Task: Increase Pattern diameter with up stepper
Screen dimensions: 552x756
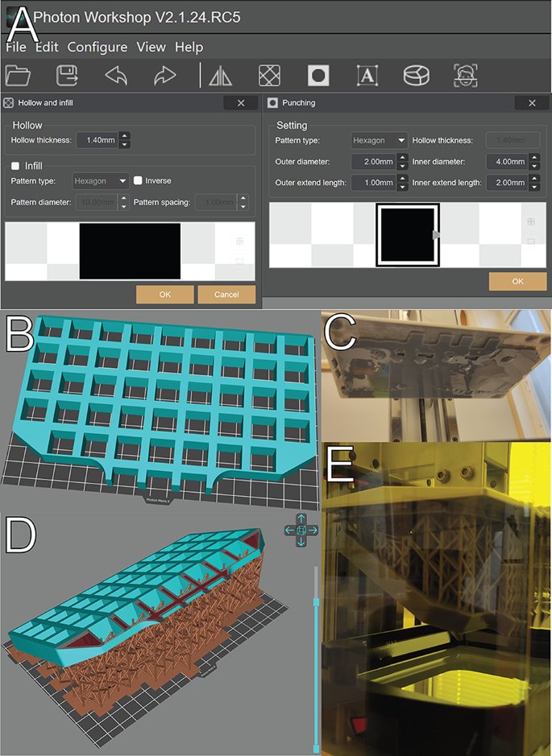Action: tap(124, 198)
